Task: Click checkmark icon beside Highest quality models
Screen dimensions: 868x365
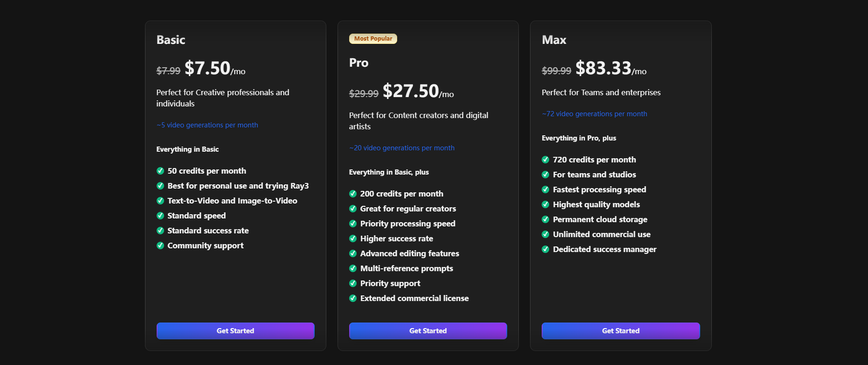Action: point(545,204)
